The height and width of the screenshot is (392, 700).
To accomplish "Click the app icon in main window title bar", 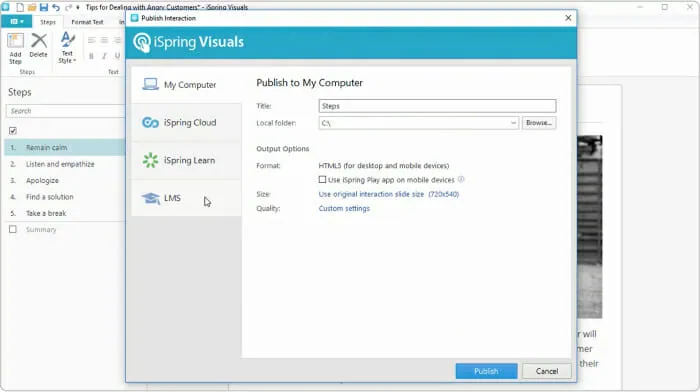I will (x=5, y=7).
